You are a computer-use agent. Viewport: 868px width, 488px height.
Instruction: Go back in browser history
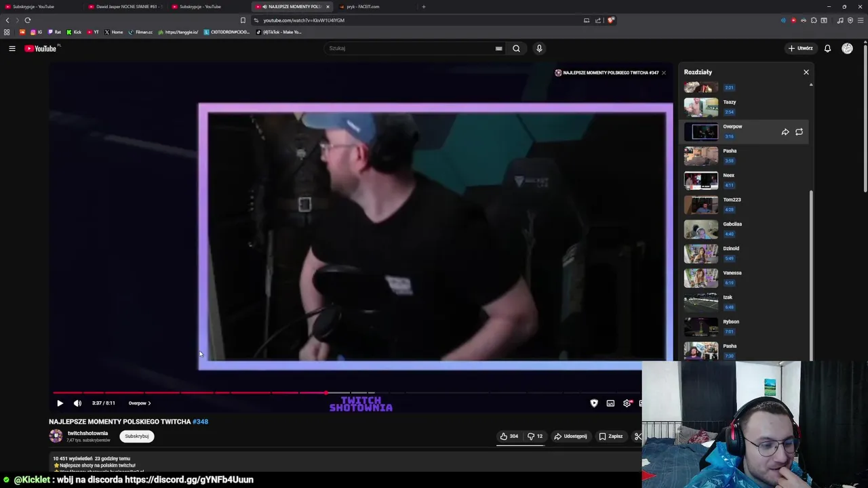coord(7,20)
